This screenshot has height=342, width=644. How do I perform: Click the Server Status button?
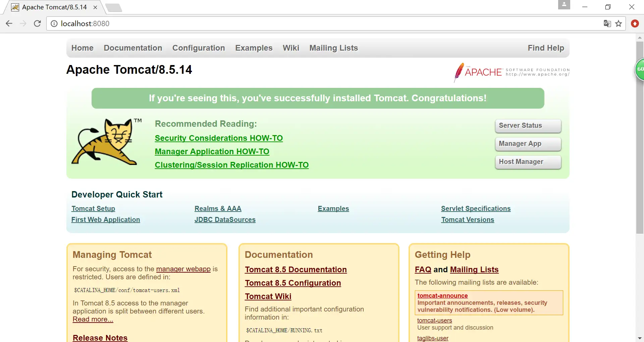click(527, 126)
